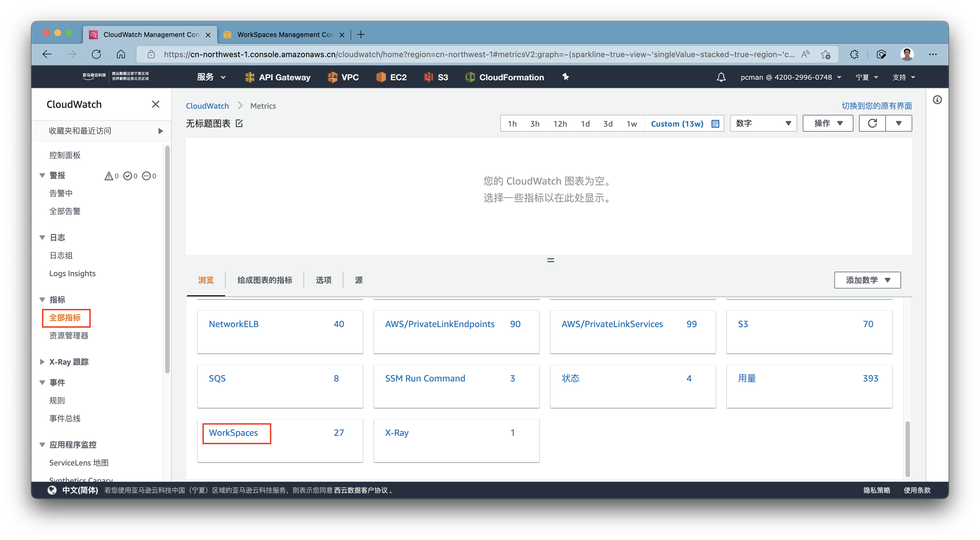Viewport: 980px width, 540px height.
Task: Open a new browser tab with plus icon
Action: click(x=361, y=35)
